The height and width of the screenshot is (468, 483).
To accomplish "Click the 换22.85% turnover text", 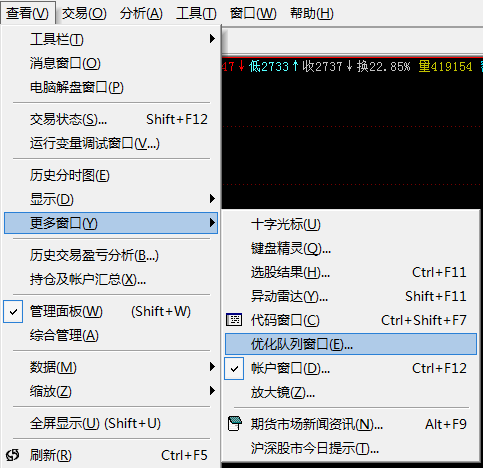I will point(383,67).
